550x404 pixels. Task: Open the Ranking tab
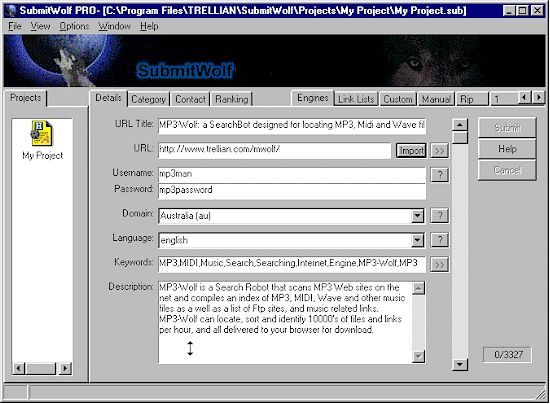(x=232, y=99)
